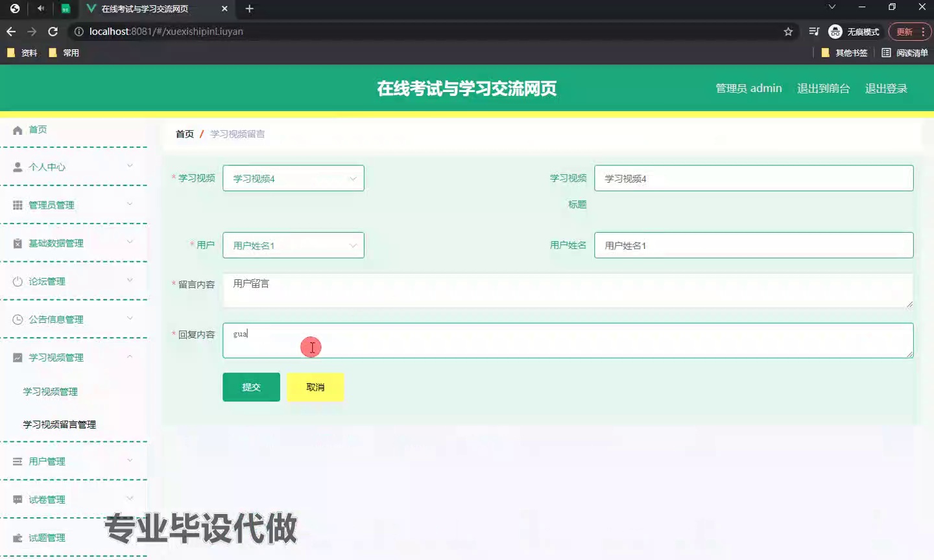This screenshot has width=934, height=560.
Task: Click 退出登录 in the header
Action: [x=886, y=89]
